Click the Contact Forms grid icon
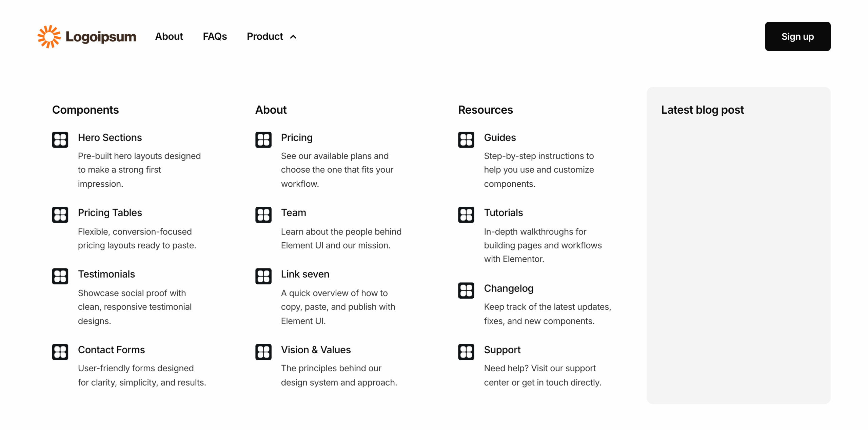 pos(60,352)
